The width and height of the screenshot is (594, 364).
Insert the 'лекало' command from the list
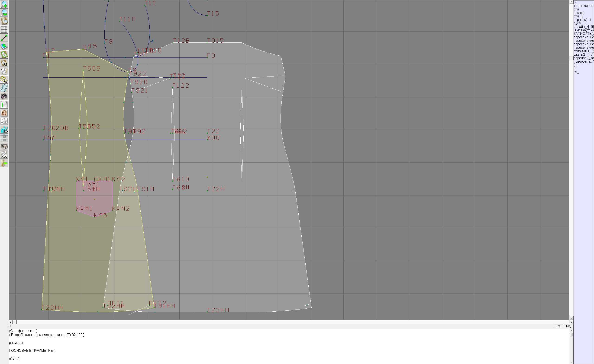tap(579, 13)
